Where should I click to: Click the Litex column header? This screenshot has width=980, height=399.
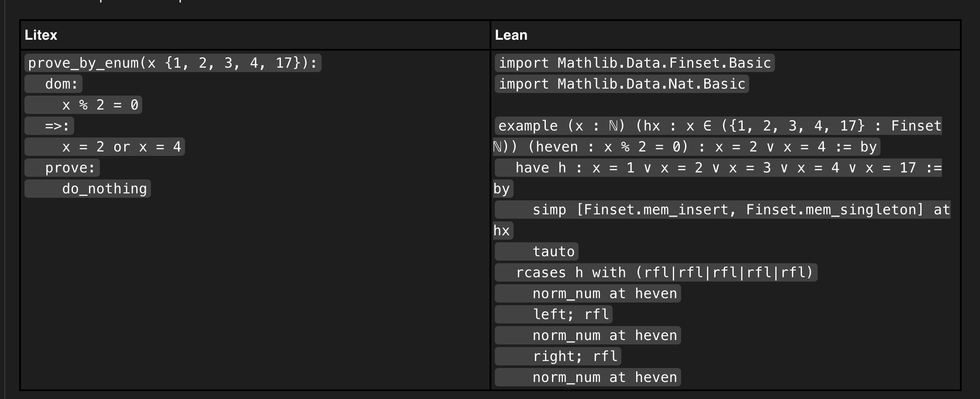(x=41, y=35)
